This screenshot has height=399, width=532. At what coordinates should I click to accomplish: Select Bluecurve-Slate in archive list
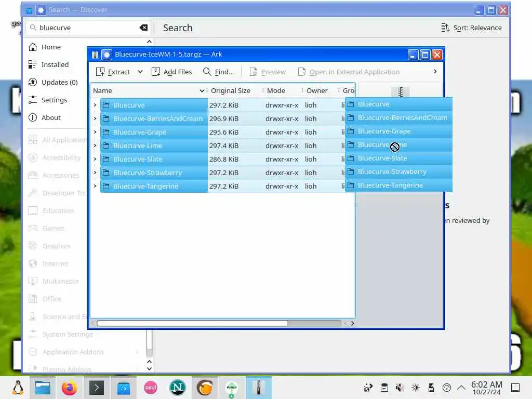154,159
